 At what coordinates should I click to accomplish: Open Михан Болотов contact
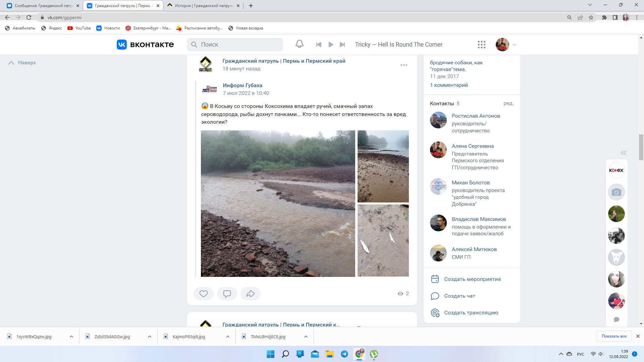coord(471,183)
